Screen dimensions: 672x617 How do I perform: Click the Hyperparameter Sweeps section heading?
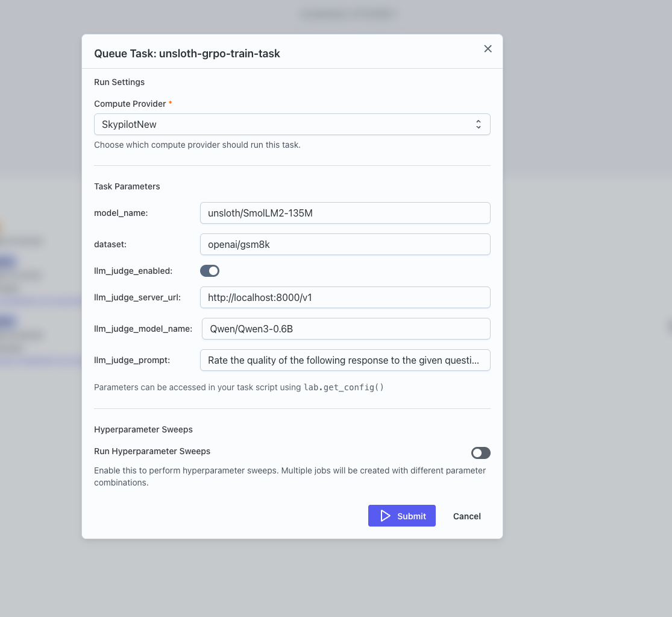tap(143, 429)
